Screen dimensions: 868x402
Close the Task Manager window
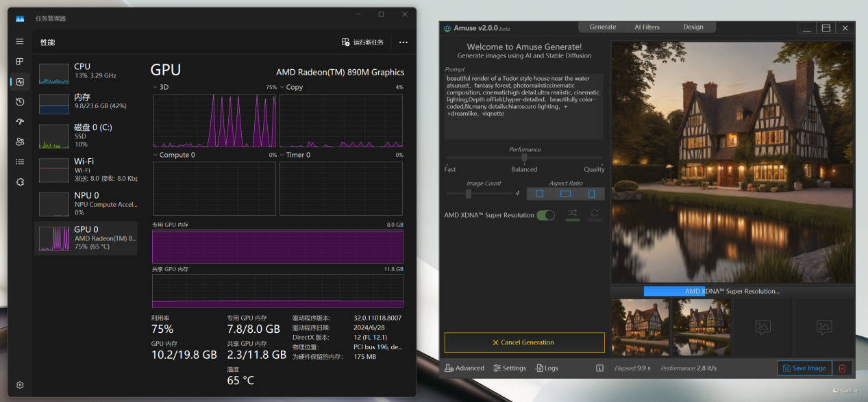click(405, 14)
